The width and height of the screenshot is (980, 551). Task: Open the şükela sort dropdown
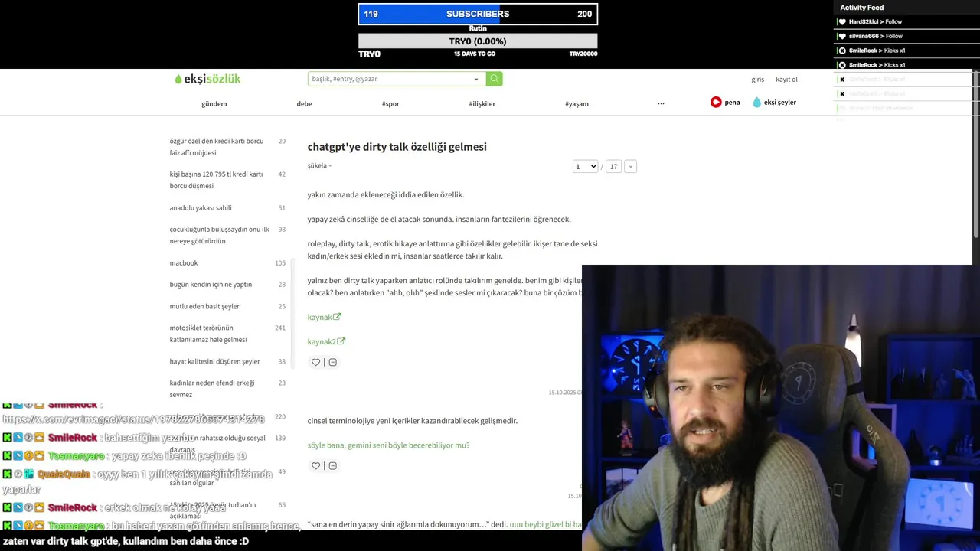tap(319, 165)
